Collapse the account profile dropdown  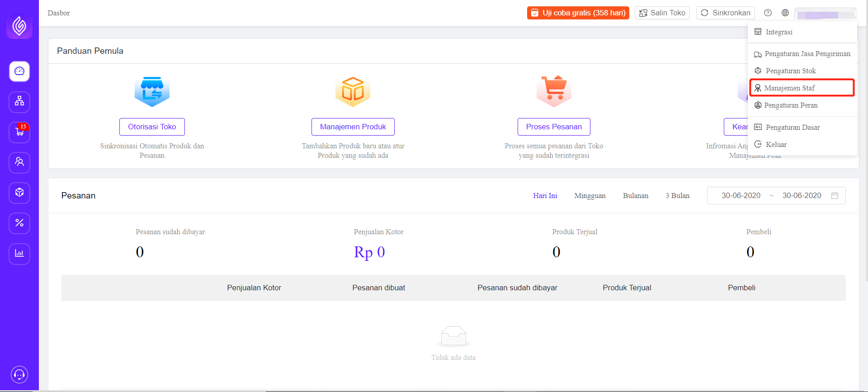point(826,13)
